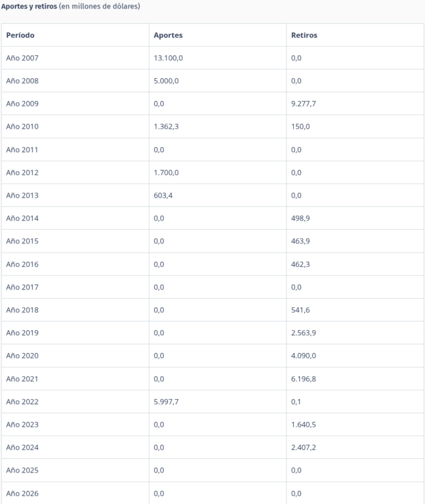Select the Año 2007 row label

22,58
